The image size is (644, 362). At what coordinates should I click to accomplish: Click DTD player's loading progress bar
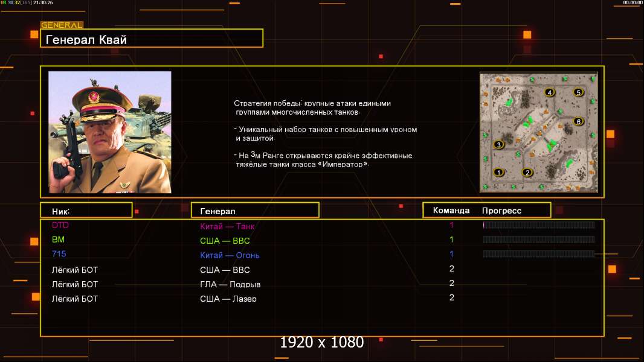pos(539,225)
